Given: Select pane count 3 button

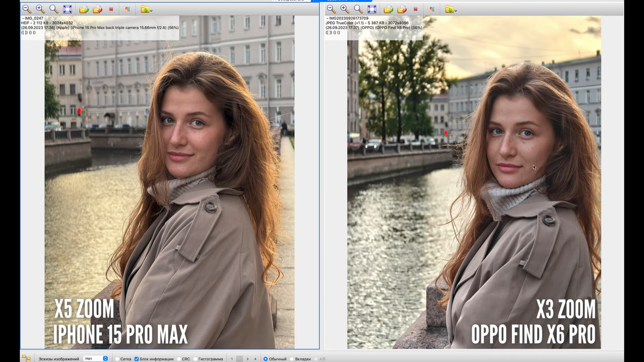Looking at the screenshot, I should click(x=247, y=359).
